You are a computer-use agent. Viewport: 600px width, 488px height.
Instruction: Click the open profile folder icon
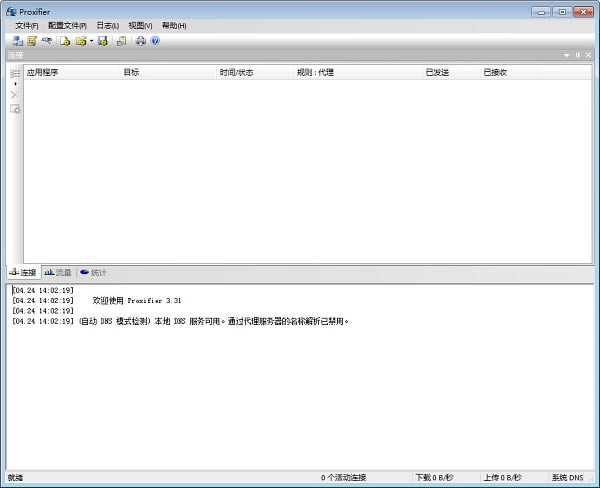(x=81, y=41)
